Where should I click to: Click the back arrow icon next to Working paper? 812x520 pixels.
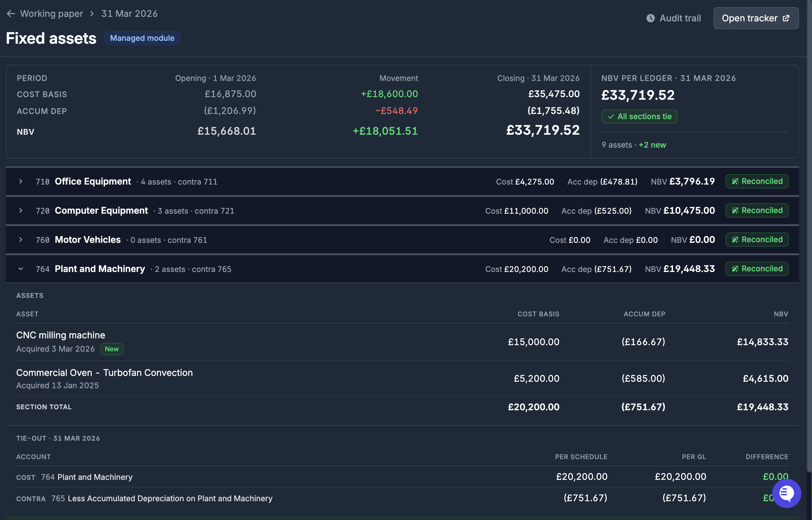(11, 14)
